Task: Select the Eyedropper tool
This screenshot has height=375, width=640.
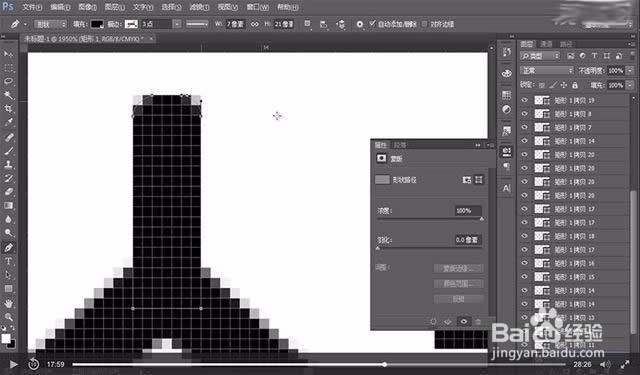Action: click(8, 122)
